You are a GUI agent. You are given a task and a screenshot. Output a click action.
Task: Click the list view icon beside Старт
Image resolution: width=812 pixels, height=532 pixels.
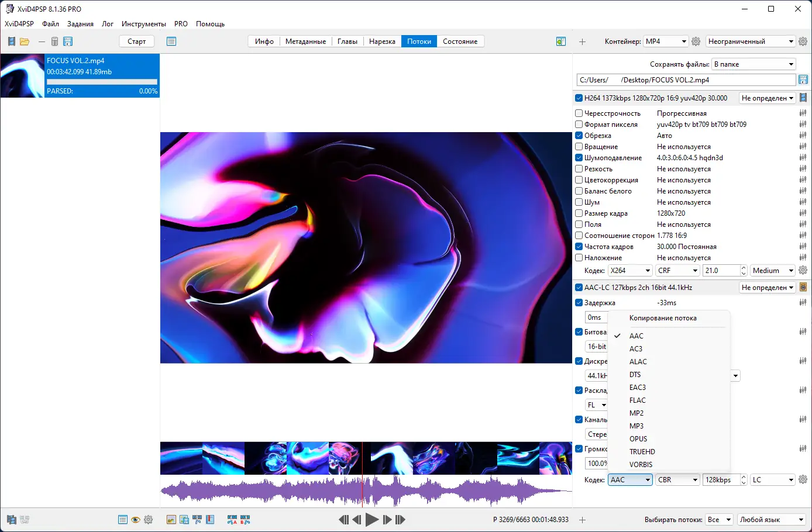tap(171, 42)
